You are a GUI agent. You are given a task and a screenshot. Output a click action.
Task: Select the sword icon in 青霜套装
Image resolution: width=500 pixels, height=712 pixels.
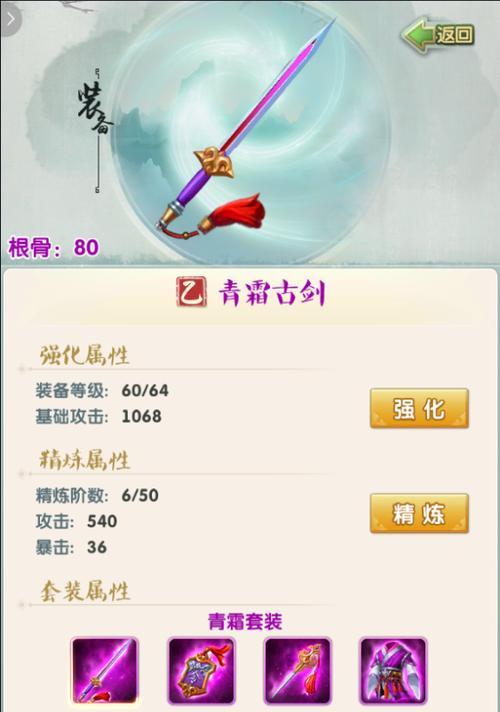click(x=105, y=671)
